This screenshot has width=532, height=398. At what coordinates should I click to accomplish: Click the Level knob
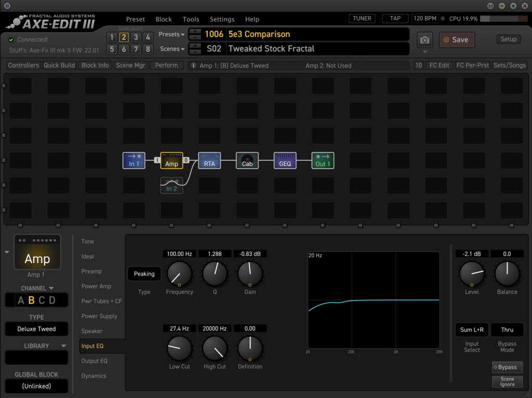coord(472,274)
